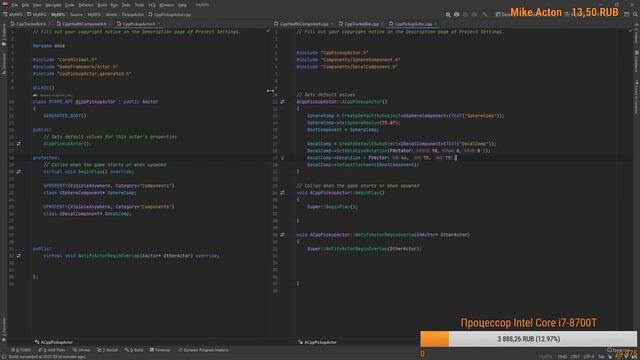Switch to the CppHealthComponent.cpp tab
This screenshot has height=360, width=640.
304,24
